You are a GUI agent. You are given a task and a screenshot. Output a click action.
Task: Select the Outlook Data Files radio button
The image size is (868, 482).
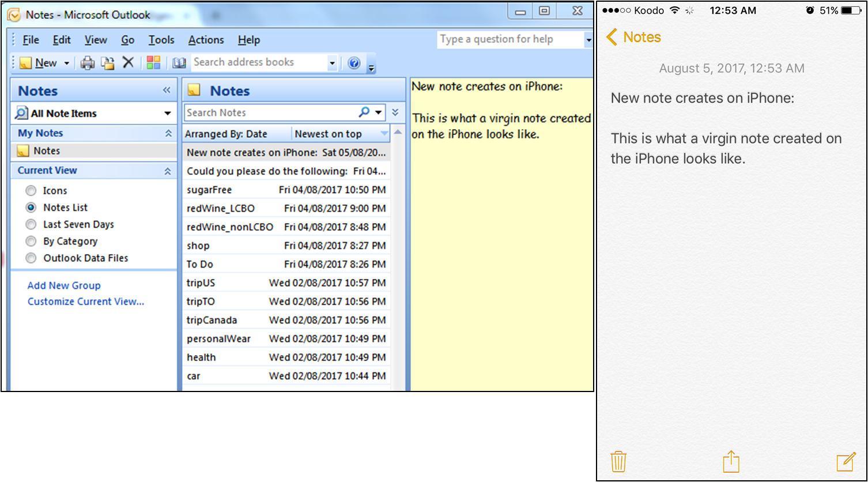coord(31,258)
